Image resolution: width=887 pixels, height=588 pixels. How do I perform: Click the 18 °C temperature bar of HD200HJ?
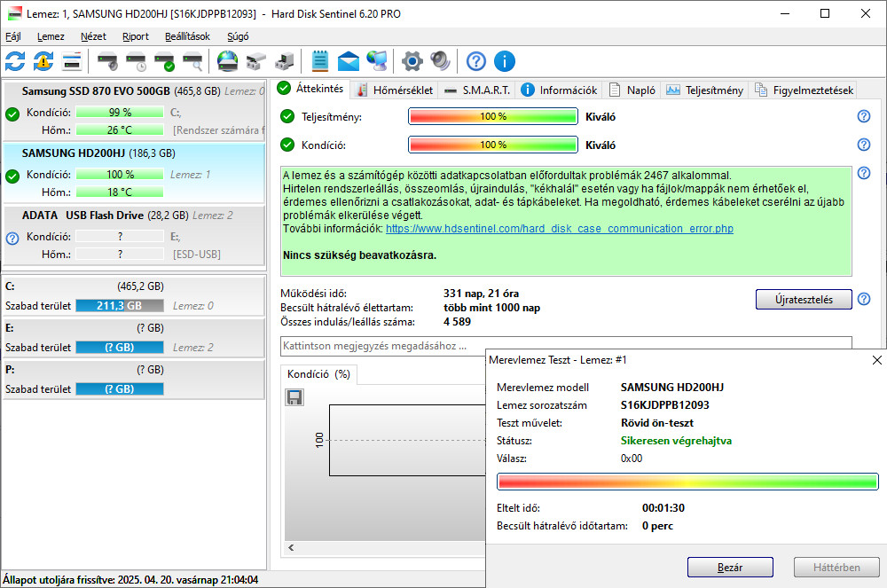(120, 192)
